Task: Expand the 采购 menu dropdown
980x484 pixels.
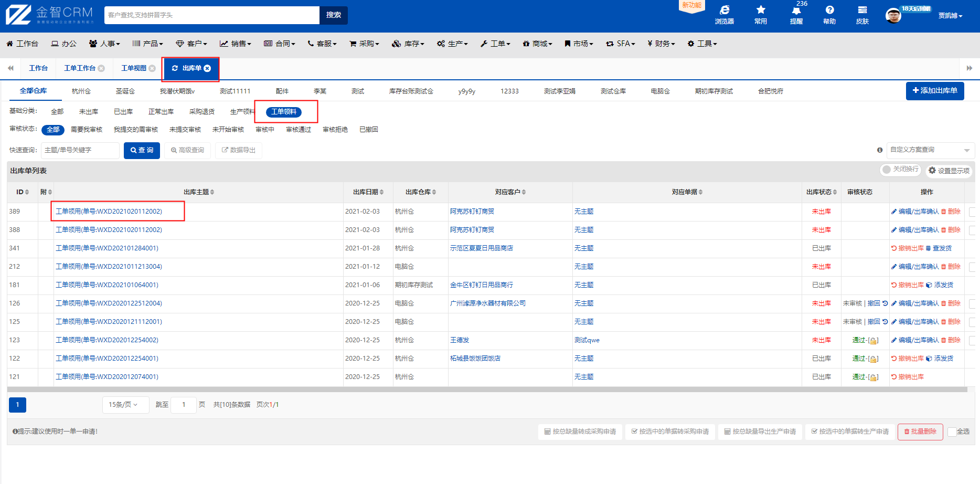Action: [x=364, y=44]
